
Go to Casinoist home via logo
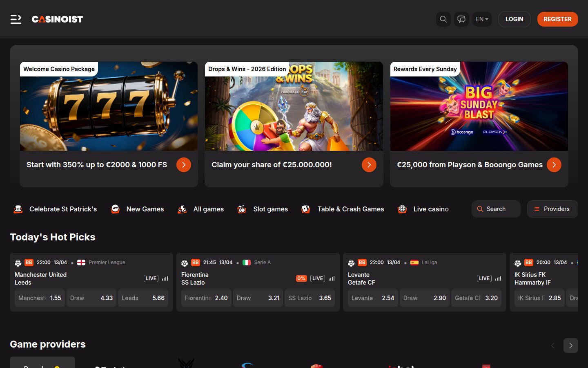(x=57, y=19)
